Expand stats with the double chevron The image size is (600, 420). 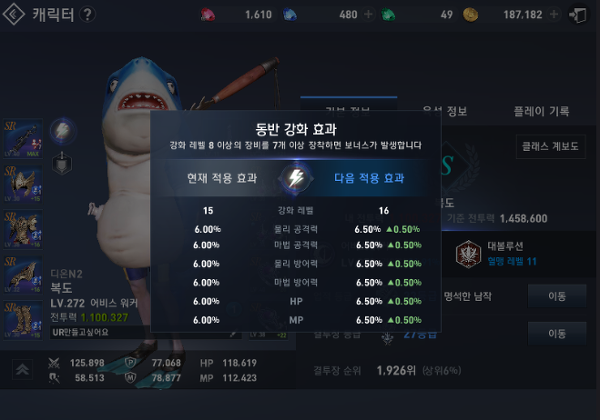pyautogui.click(x=22, y=369)
